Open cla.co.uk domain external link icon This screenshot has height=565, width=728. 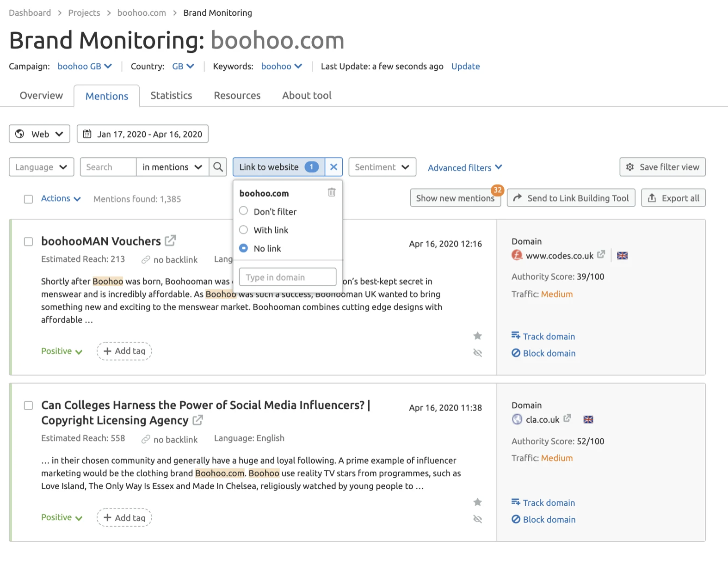pyautogui.click(x=567, y=418)
